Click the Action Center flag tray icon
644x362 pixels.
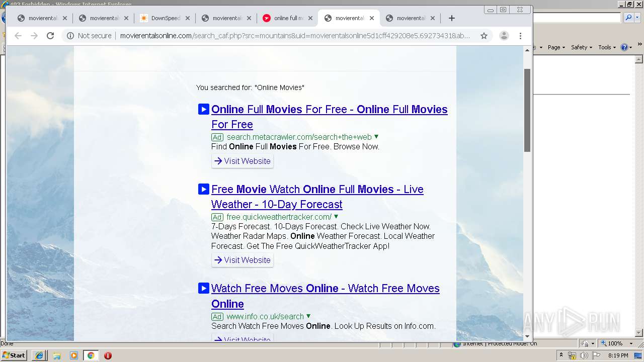coord(596,355)
